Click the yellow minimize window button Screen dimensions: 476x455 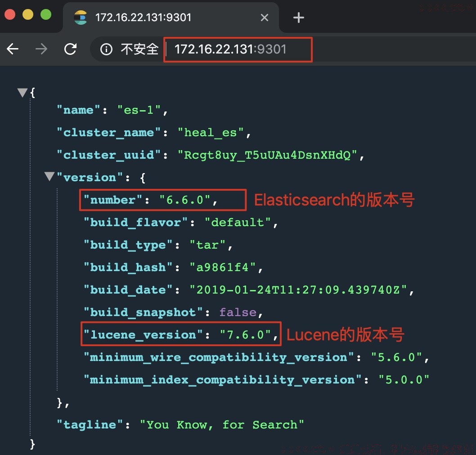(28, 14)
